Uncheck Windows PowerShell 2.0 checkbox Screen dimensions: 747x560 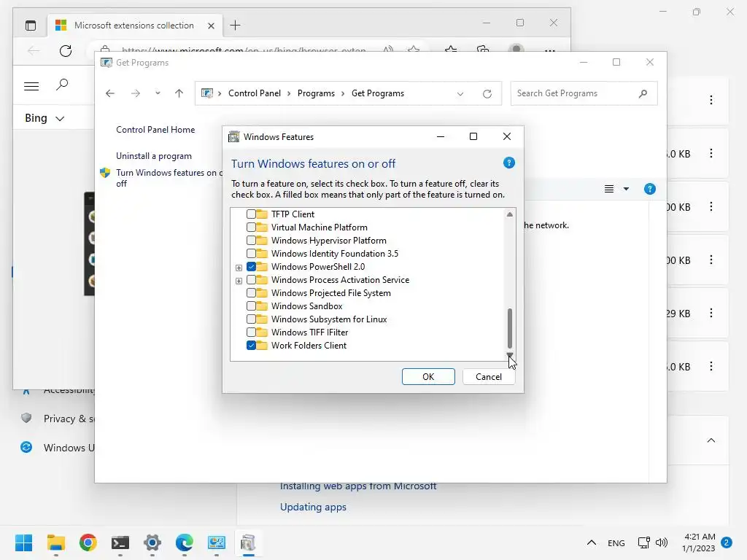coord(251,267)
